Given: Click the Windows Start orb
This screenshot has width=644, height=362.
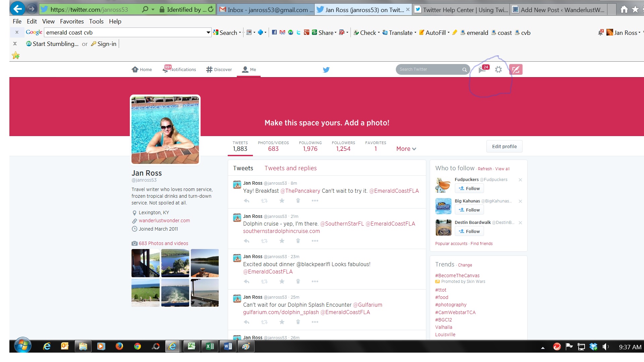Looking at the screenshot, I should 23,346.
